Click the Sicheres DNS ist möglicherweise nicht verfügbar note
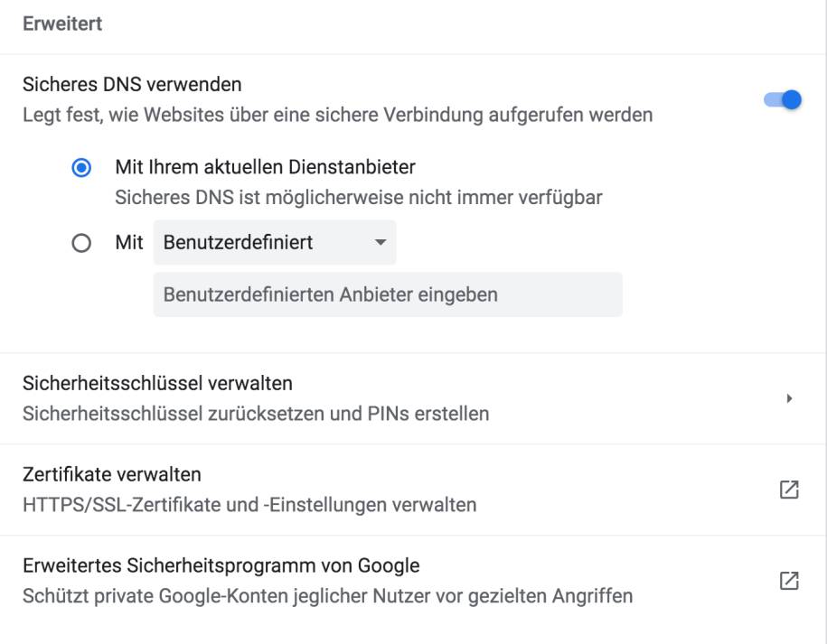This screenshot has height=644, width=827. [x=359, y=198]
